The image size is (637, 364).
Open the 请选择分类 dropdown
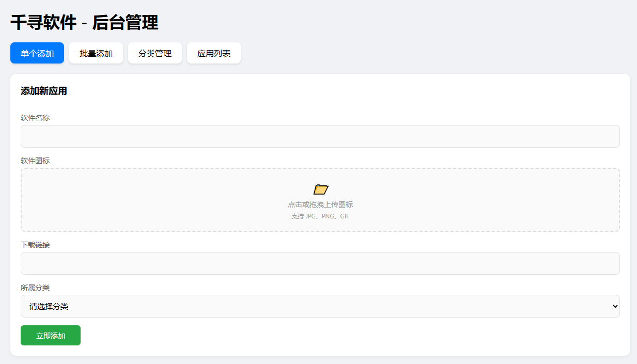(310, 306)
